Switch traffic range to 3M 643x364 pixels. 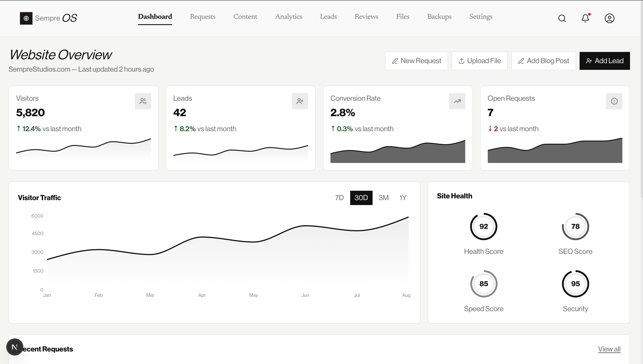[x=383, y=198]
